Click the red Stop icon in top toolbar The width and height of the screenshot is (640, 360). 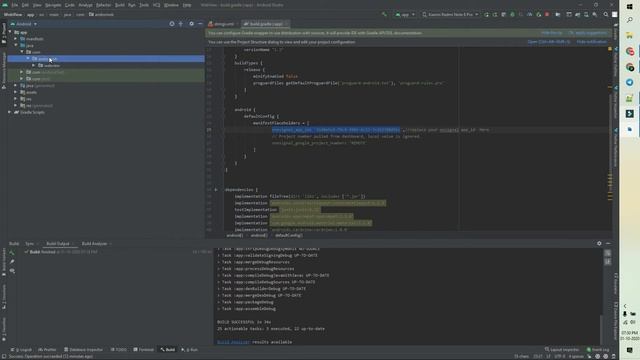coord(547,15)
